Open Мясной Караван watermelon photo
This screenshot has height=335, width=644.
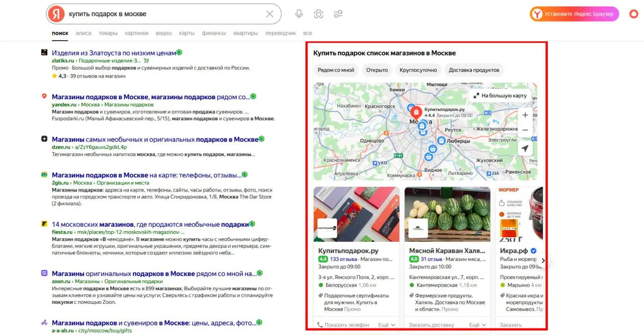click(448, 214)
